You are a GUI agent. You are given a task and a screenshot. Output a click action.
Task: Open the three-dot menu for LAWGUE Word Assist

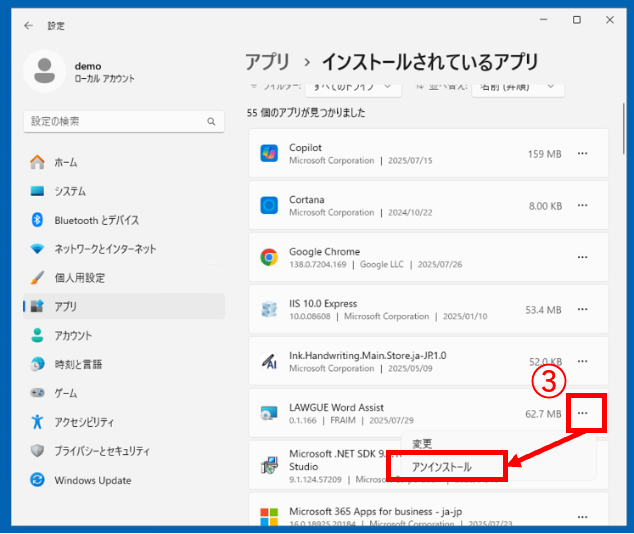pos(584,413)
